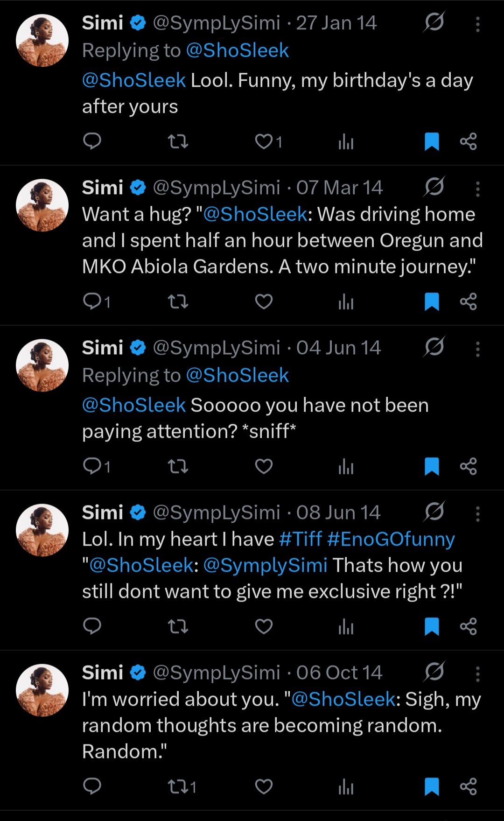Open more options for the 27 Jan 14 tweet

(x=477, y=24)
